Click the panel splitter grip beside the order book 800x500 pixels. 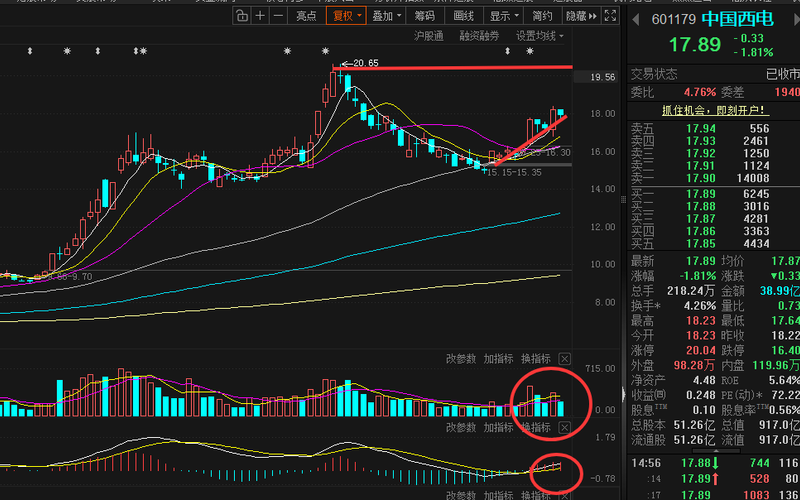coord(623,199)
